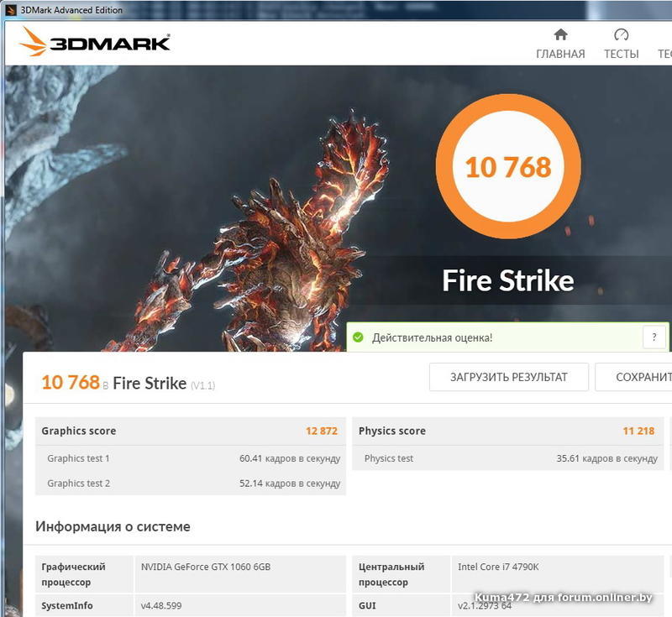Screen dimensions: 672x617
Task: Click the 10 768 score circle
Action: (508, 166)
